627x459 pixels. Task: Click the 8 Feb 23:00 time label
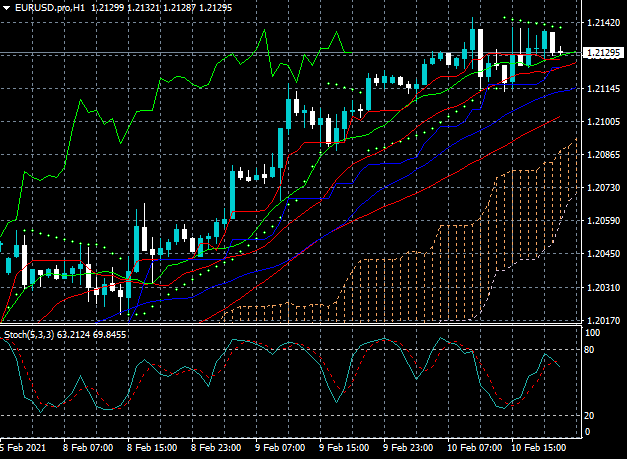pyautogui.click(x=216, y=447)
